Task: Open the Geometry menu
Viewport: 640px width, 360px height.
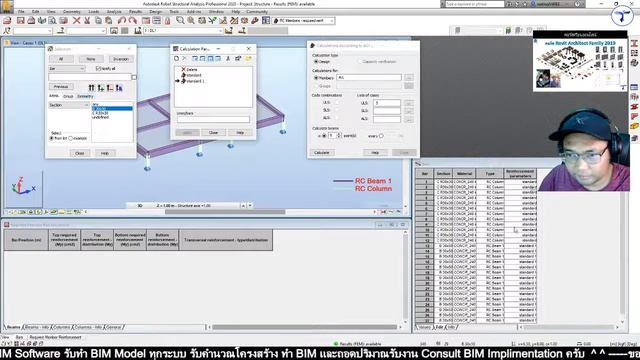Action: point(71,11)
